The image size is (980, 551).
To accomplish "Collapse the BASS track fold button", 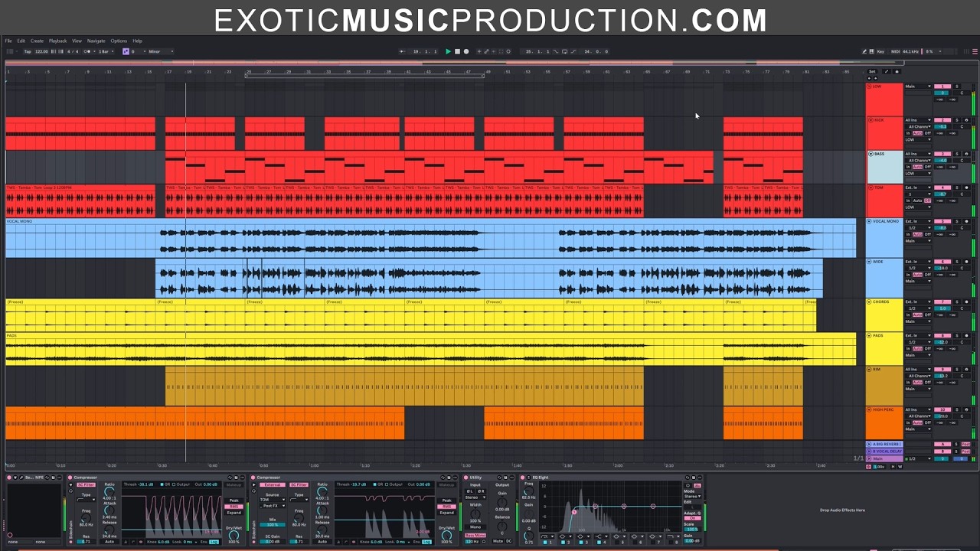I will coord(871,154).
